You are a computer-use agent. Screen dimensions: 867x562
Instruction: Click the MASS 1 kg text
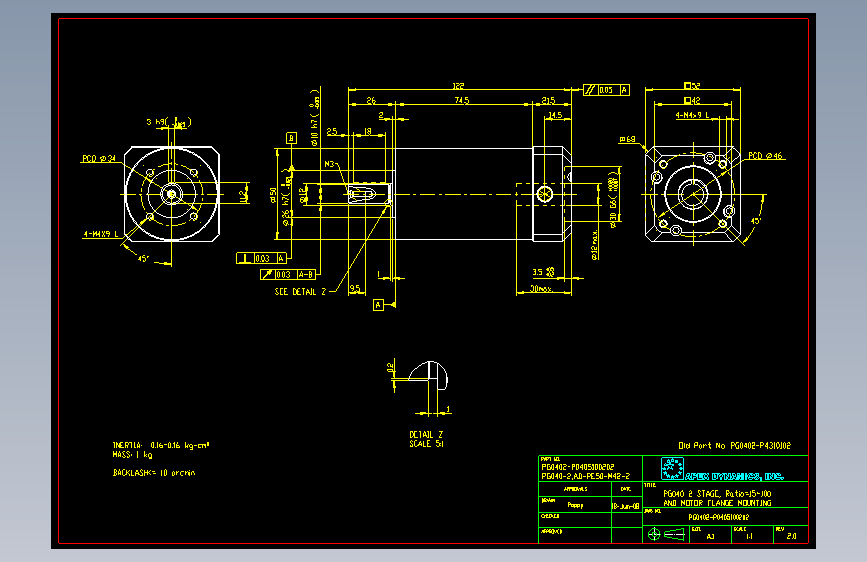coord(132,455)
